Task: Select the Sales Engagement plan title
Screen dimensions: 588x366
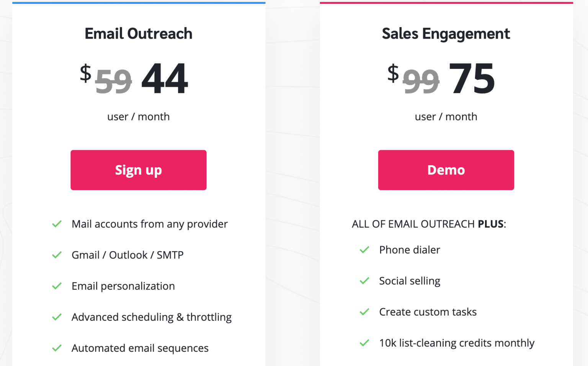Action: tap(446, 34)
